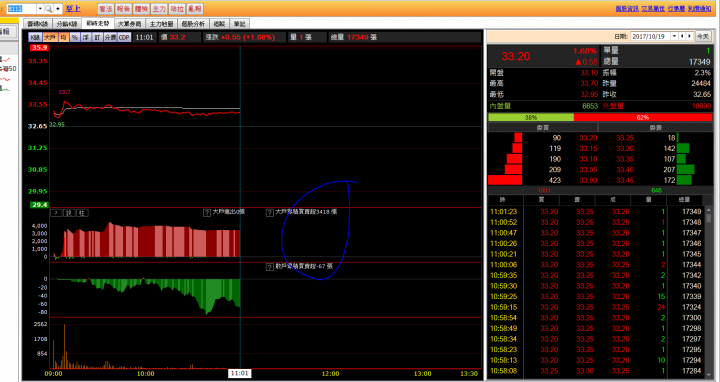Click the ? help button in indicator panel
The image size is (720, 382).
click(x=56, y=213)
